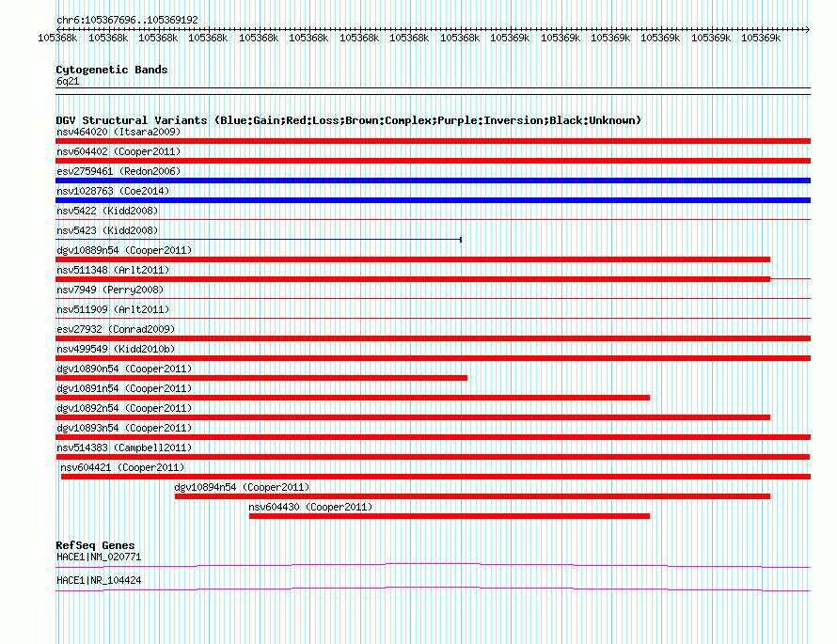
Task: Select the red bar under nsv604430
Action: click(450, 516)
